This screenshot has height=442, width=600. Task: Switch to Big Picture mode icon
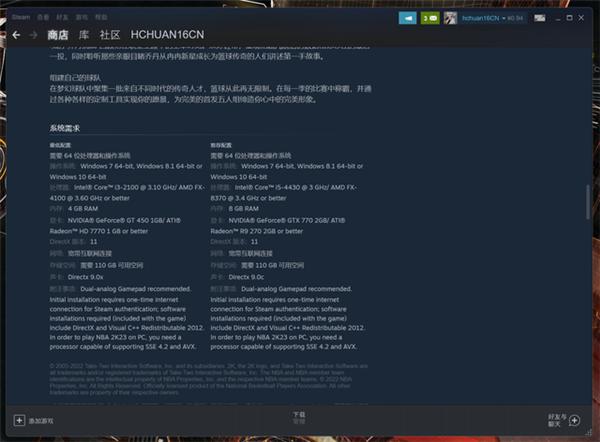click(540, 18)
